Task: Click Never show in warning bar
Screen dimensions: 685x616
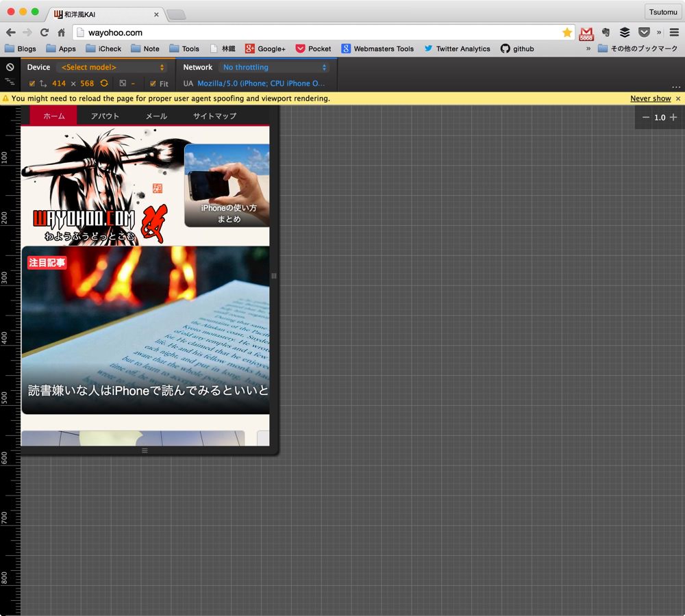Action: (x=651, y=99)
